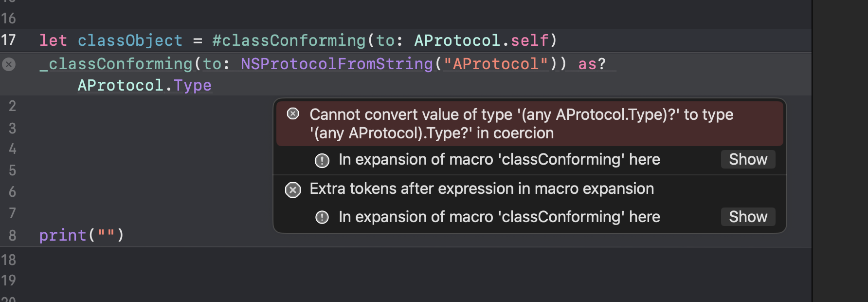868x302 pixels.
Task: Click line number 18 in the gutter
Action: pyautogui.click(x=8, y=260)
